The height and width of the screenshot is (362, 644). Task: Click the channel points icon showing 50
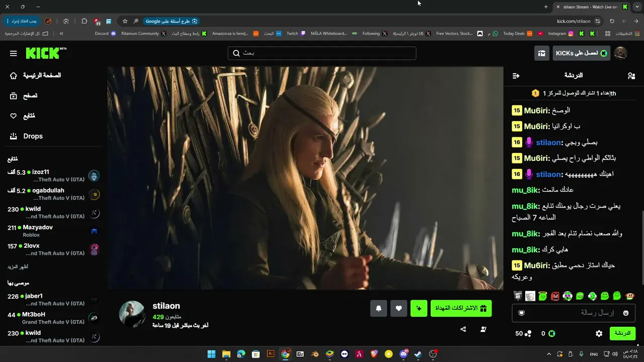coord(528,333)
